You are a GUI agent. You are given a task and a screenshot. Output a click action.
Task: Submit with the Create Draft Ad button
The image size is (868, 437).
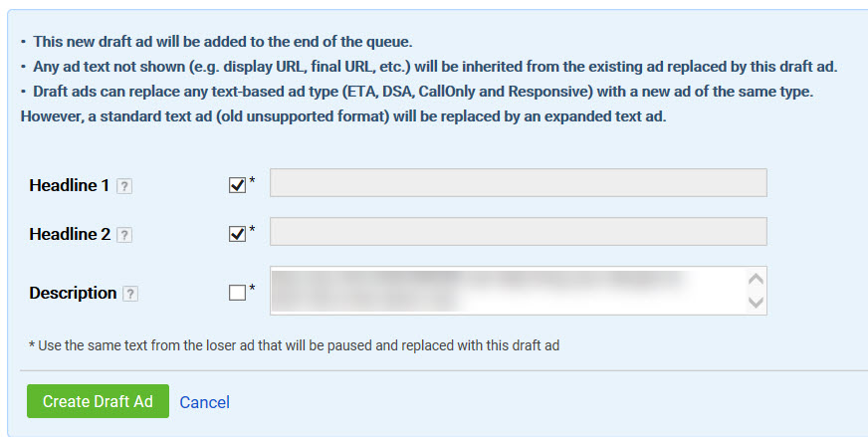pos(98,401)
